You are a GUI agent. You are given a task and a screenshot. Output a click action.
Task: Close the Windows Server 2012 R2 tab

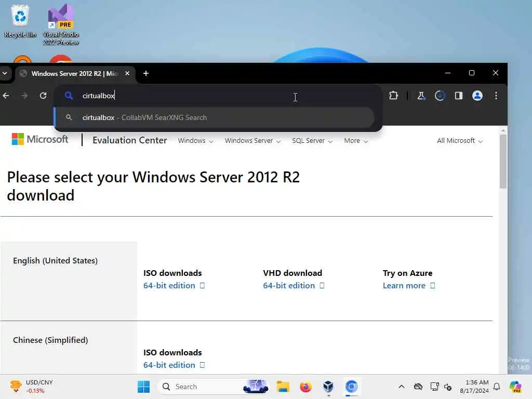coord(127,73)
